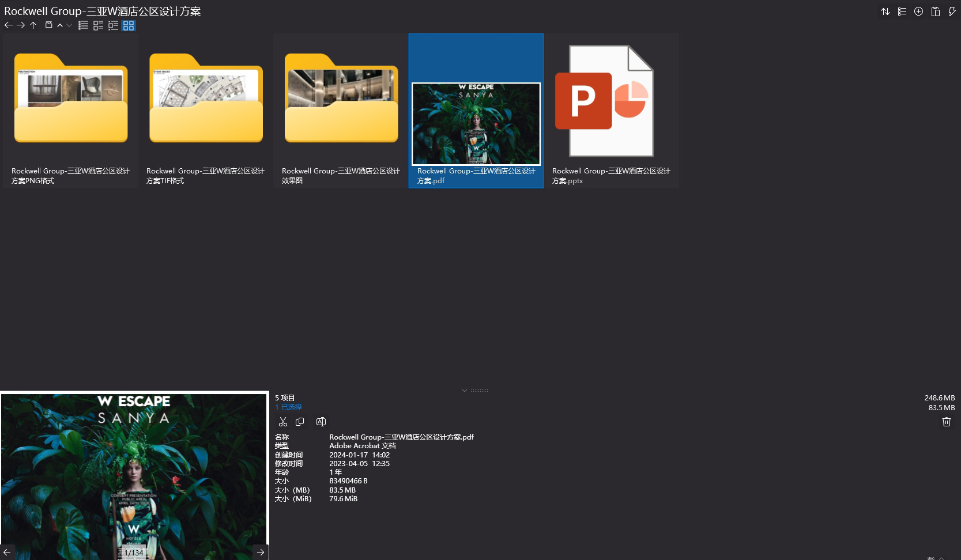Go up to the parent folder
The image size is (961, 560).
33,25
